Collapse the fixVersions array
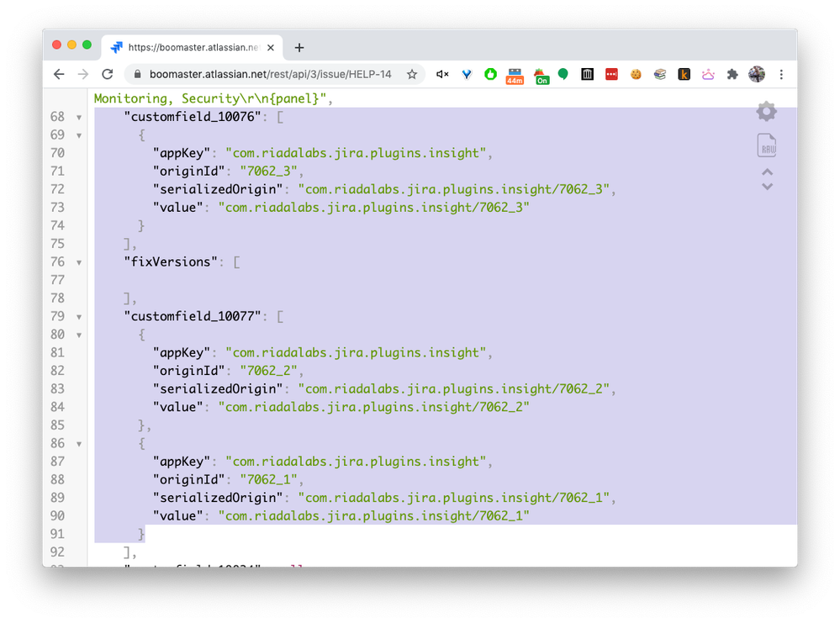 click(77, 261)
